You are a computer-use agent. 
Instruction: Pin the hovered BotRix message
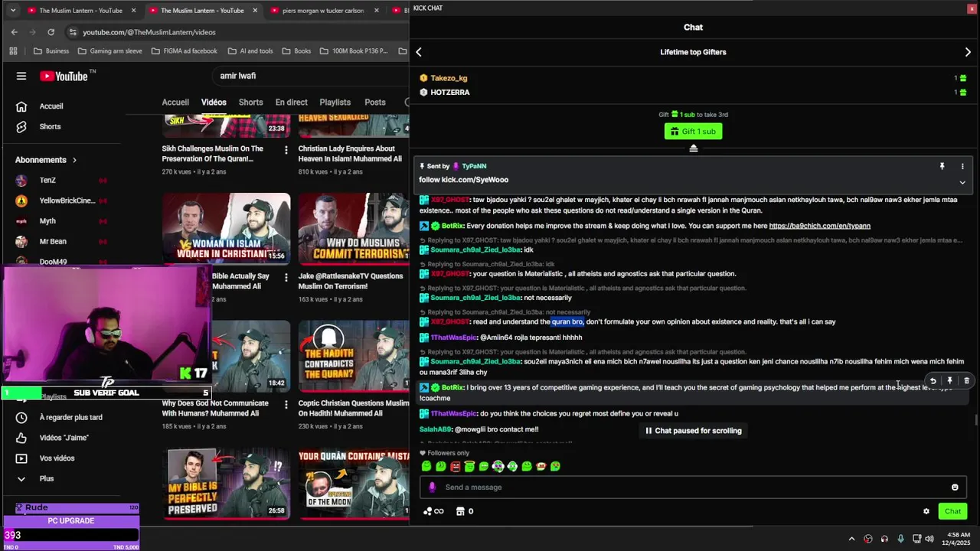949,380
